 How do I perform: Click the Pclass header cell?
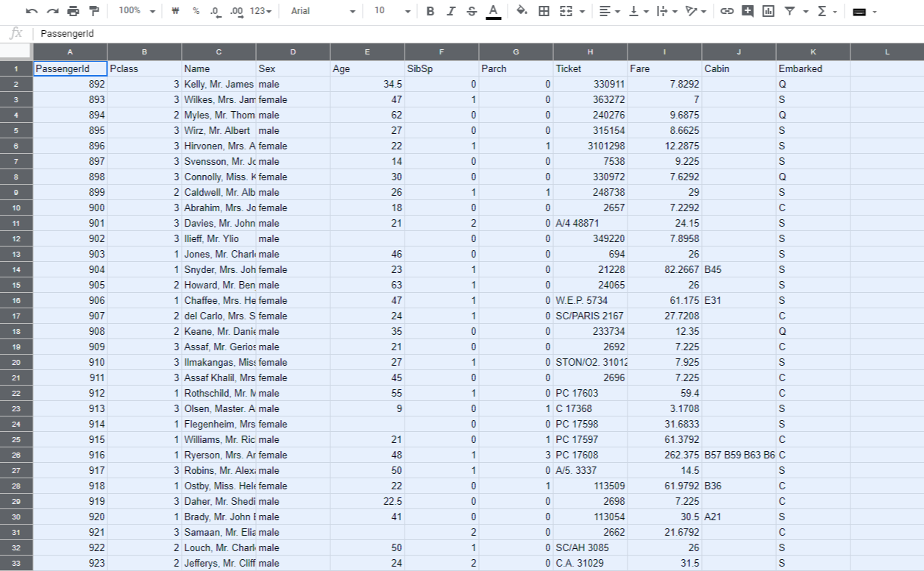click(x=144, y=68)
